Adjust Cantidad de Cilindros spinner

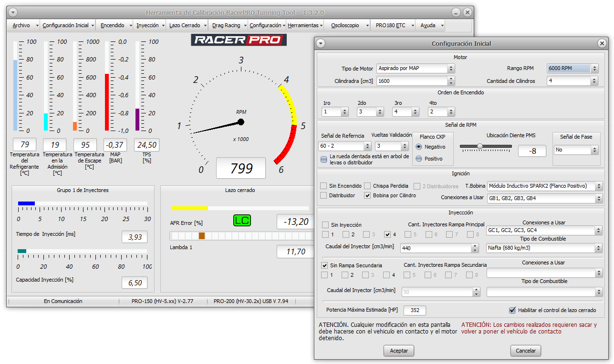click(594, 81)
